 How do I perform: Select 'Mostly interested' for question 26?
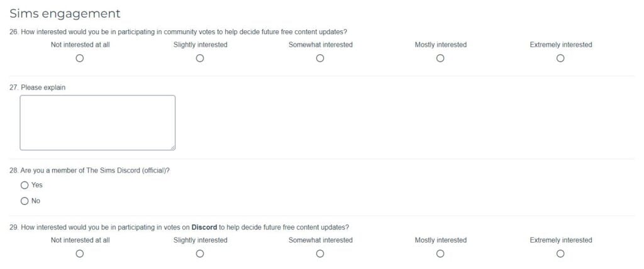click(x=440, y=59)
